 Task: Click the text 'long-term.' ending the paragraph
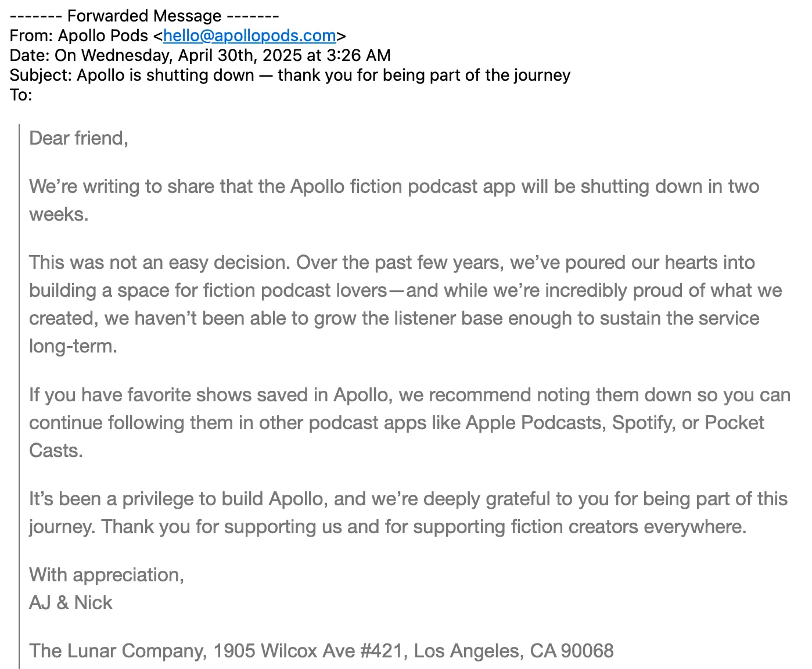coord(73,346)
